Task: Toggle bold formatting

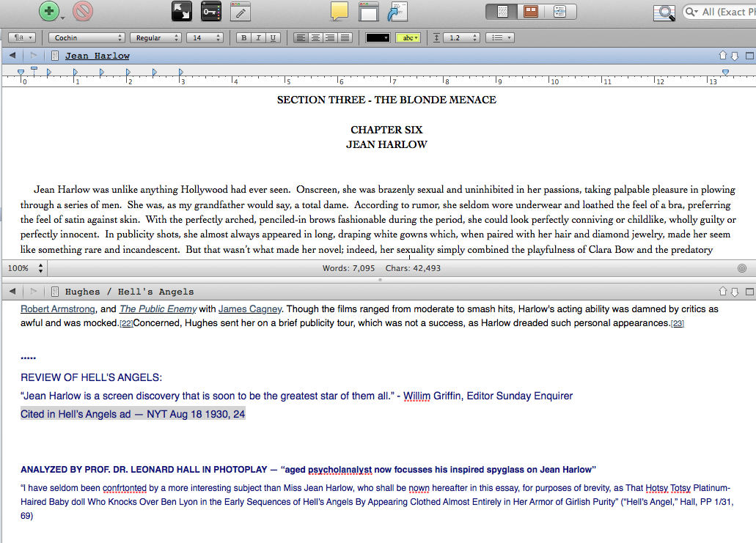Action: [x=244, y=37]
